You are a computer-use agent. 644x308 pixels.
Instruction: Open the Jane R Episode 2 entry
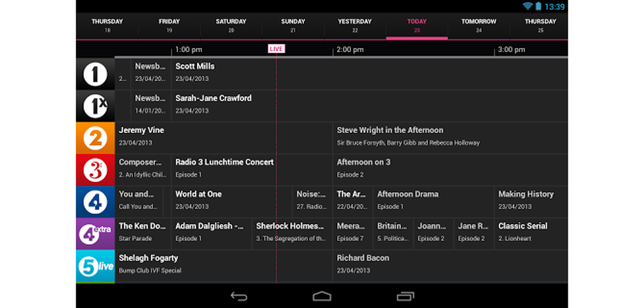(474, 234)
